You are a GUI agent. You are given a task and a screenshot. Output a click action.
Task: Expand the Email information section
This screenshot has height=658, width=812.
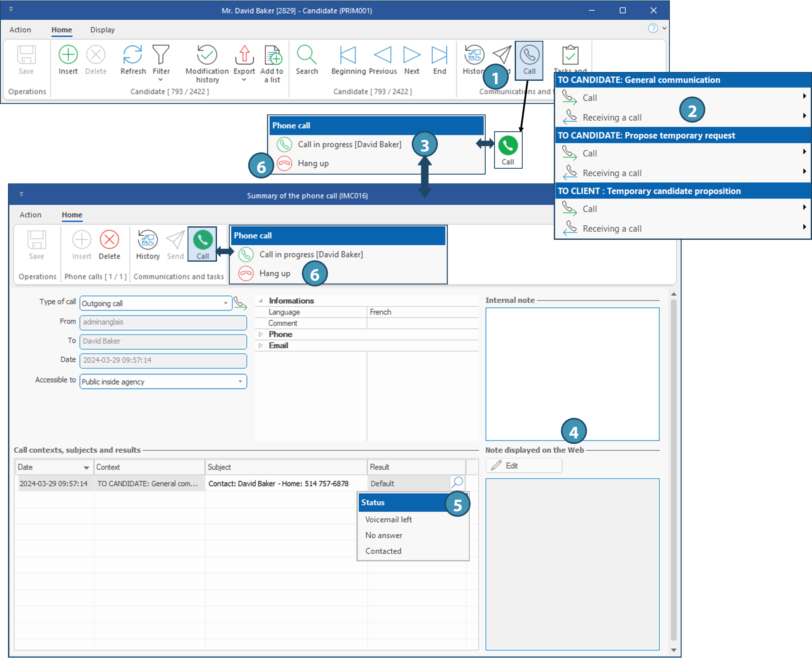[x=261, y=345]
